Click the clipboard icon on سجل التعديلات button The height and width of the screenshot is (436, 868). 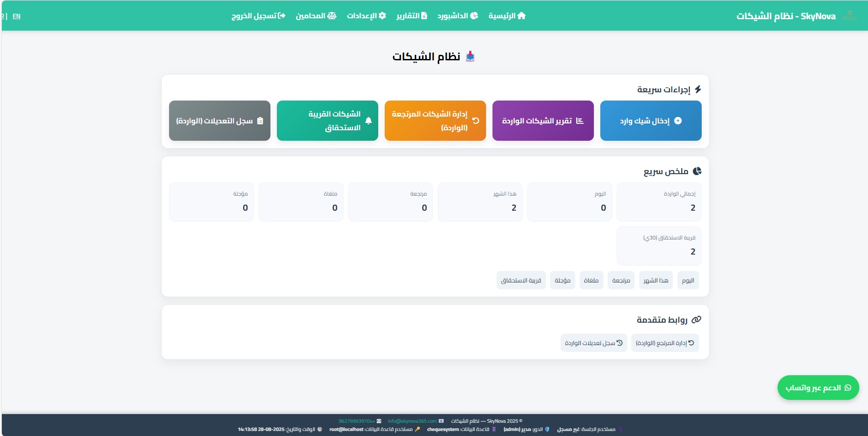[x=260, y=121]
